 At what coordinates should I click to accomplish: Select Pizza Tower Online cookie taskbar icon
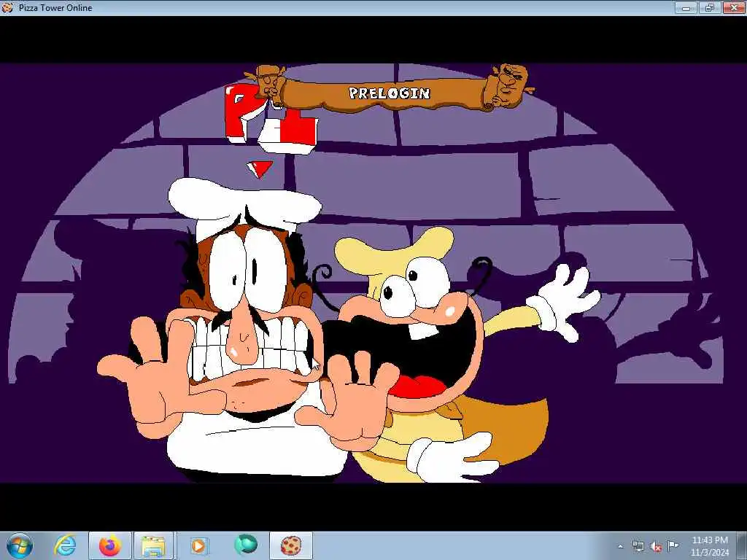tap(291, 545)
